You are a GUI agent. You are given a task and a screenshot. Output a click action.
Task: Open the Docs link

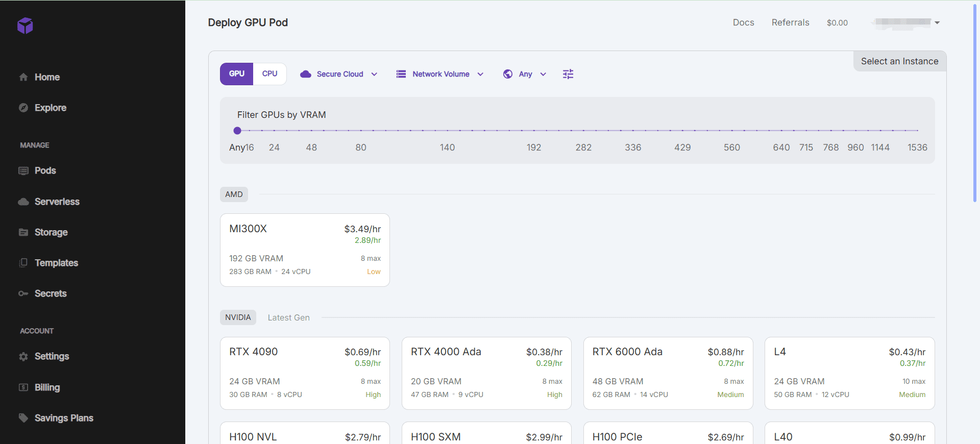(x=743, y=22)
